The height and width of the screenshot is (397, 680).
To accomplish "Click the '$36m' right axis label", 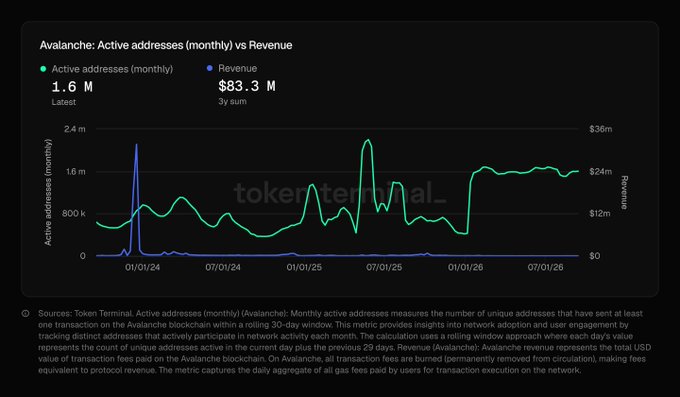I will tap(601, 129).
